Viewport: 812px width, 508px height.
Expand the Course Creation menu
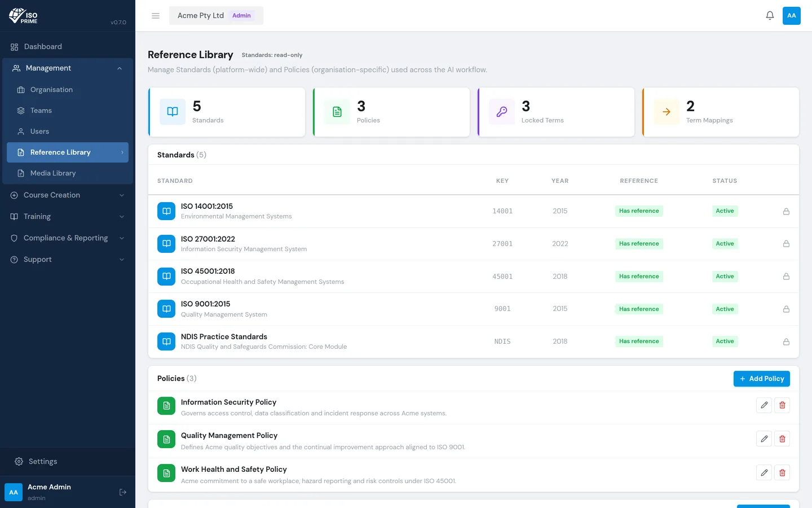pyautogui.click(x=68, y=195)
